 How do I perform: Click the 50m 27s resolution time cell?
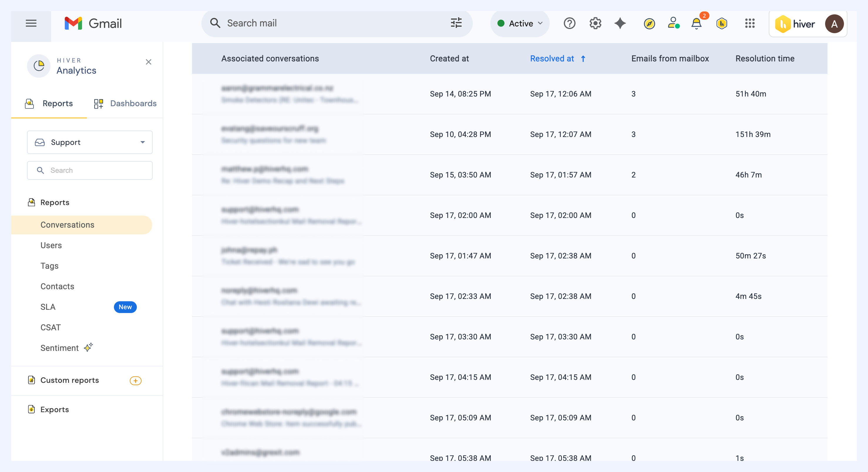(751, 256)
